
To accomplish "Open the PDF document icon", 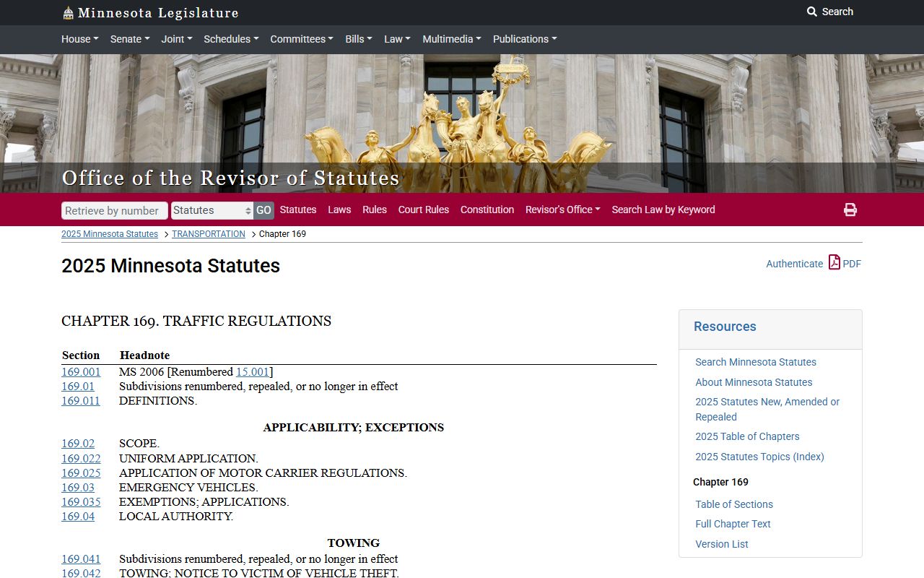I will pos(834,262).
